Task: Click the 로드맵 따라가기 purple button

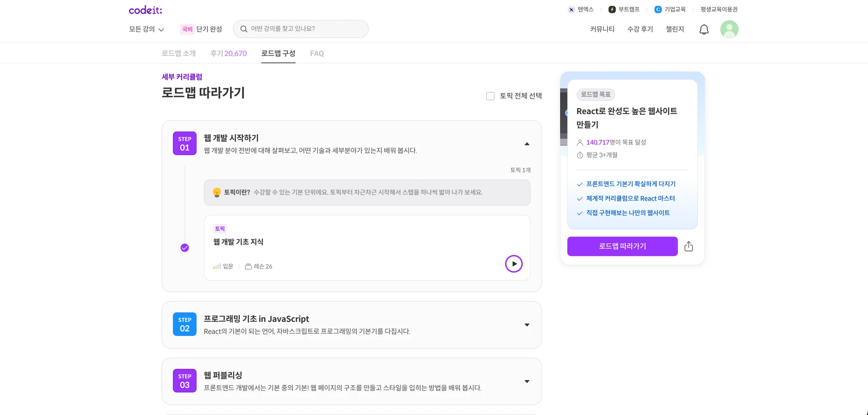Action: (x=623, y=246)
